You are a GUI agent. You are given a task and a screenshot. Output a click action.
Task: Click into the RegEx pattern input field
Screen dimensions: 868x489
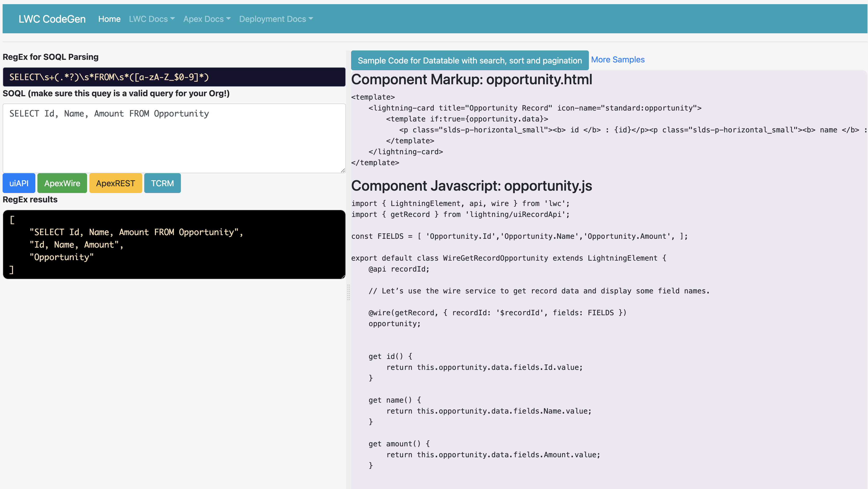coord(174,77)
